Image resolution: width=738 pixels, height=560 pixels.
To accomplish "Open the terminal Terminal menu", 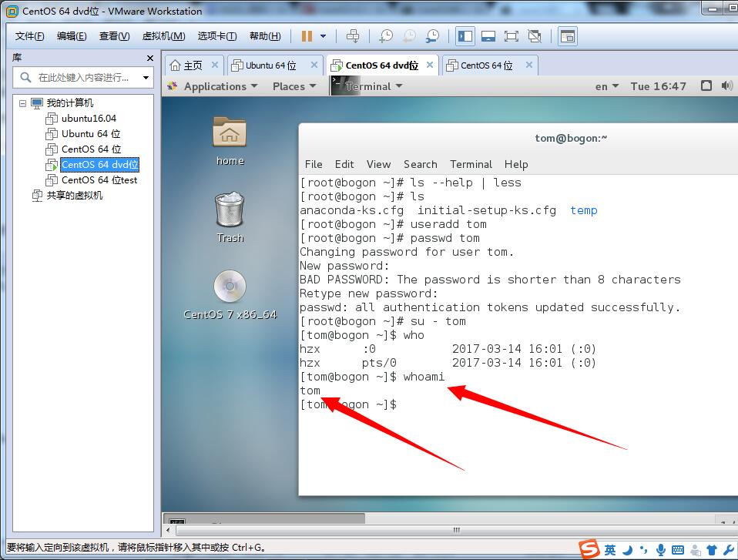I will [471, 164].
